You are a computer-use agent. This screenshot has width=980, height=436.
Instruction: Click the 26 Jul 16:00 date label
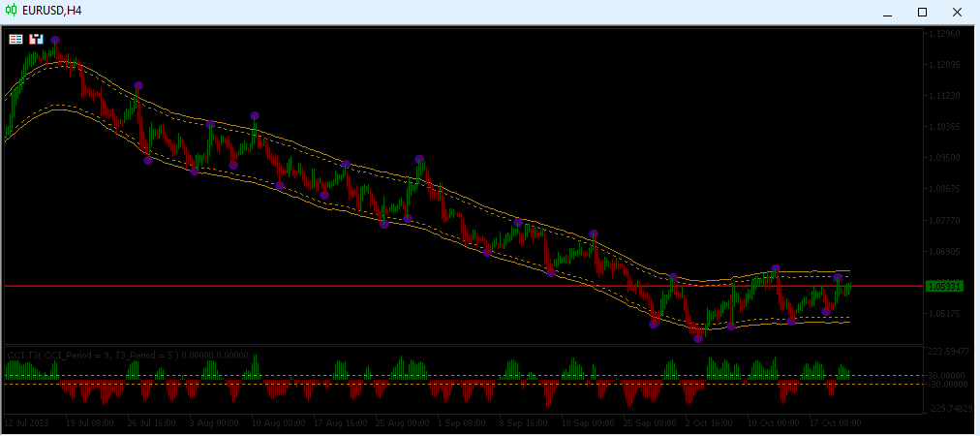point(152,422)
